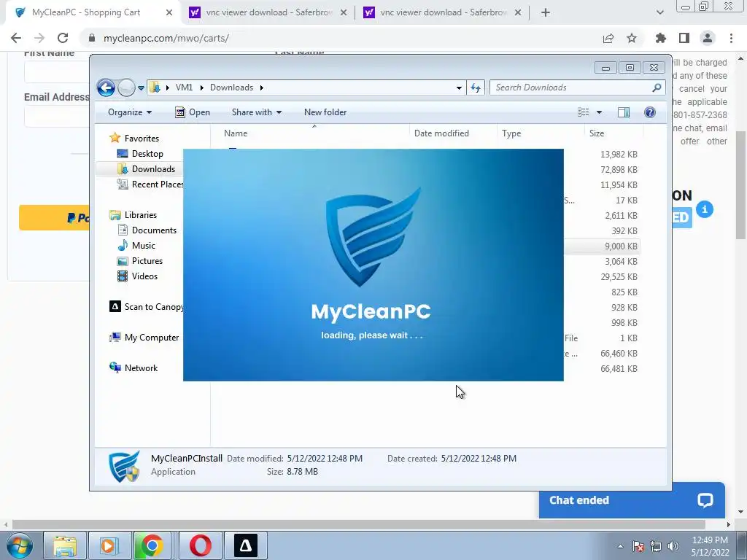Image resolution: width=747 pixels, height=560 pixels.
Task: Click the share page icon in Chrome
Action: click(608, 38)
